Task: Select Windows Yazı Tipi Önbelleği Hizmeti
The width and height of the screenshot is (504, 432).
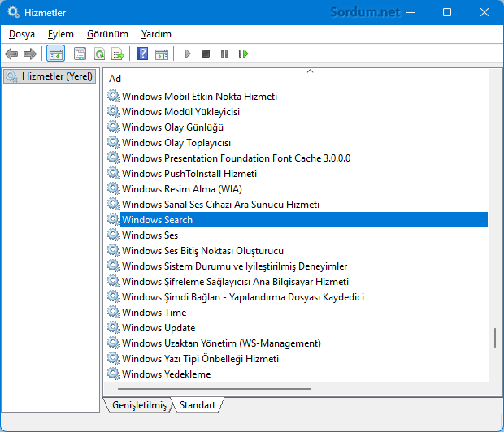Action: [x=200, y=358]
